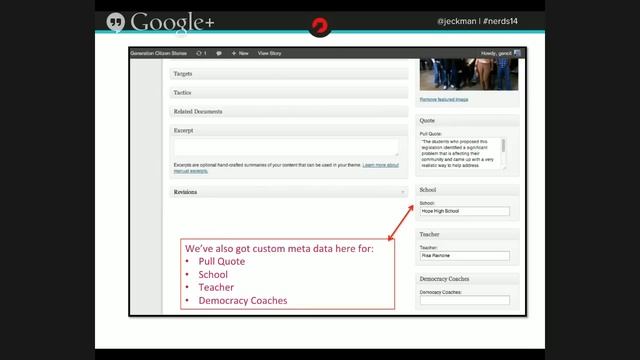Collapse the School meta box header
This screenshot has width=640, height=360.
467,190
